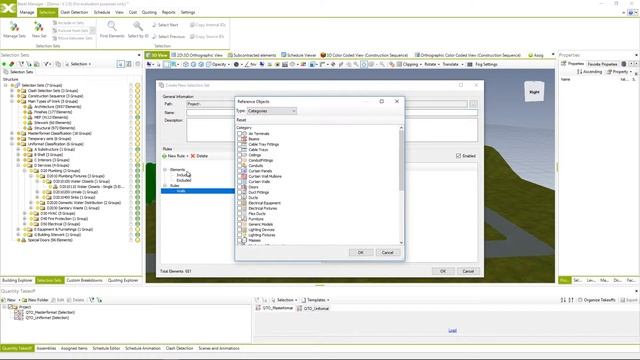Click the New button icon in Quantity Takeoff
The image size is (640, 360).
4,300
